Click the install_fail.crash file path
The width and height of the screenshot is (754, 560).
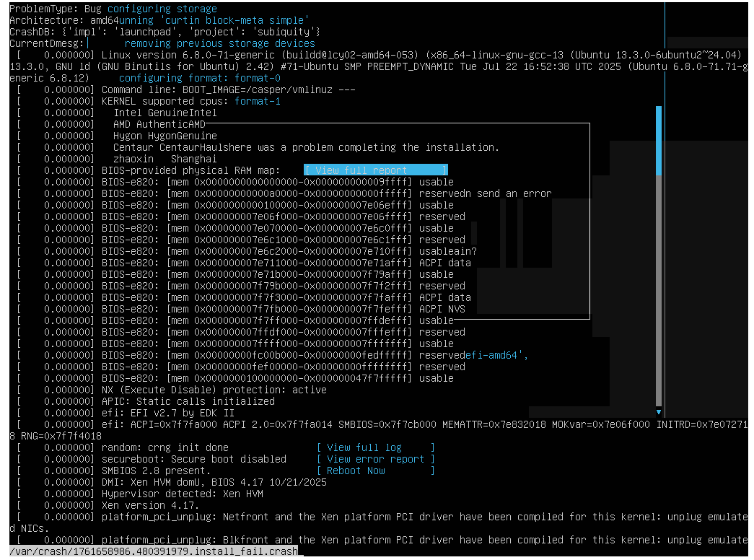click(x=154, y=552)
